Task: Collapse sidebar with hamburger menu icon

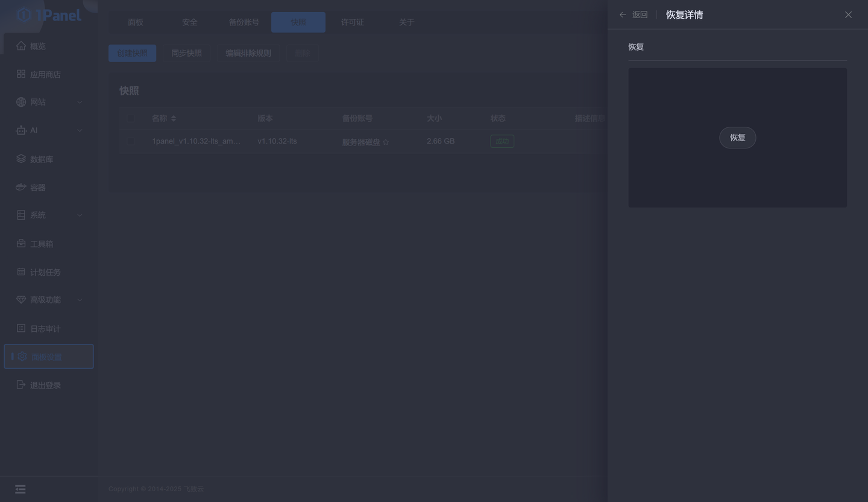Action: coord(20,489)
